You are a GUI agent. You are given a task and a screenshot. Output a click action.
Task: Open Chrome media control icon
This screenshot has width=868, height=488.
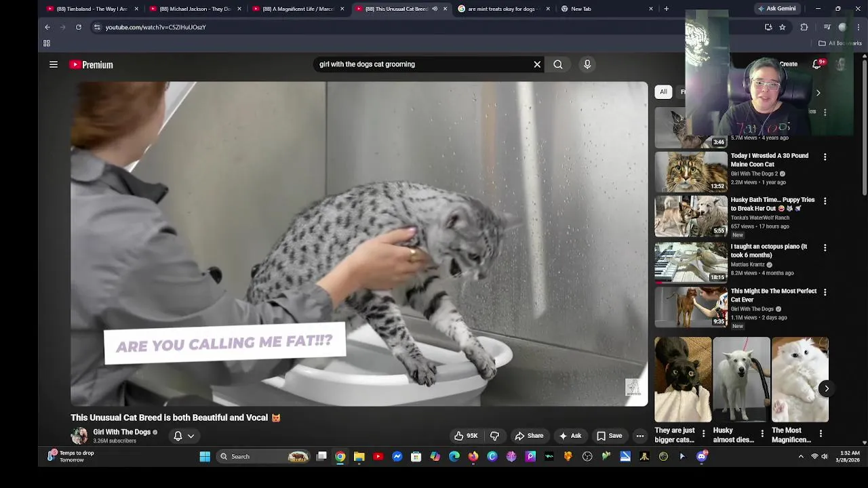pos(827,27)
